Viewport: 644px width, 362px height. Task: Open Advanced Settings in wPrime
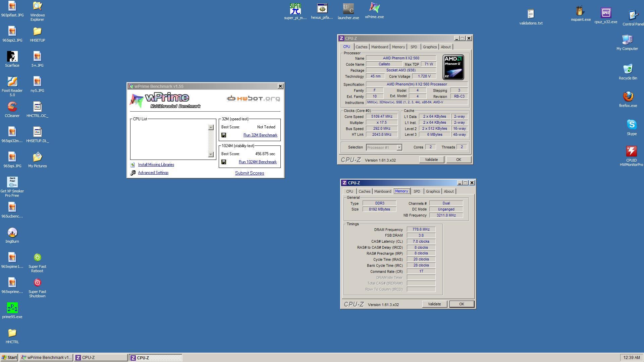153,173
